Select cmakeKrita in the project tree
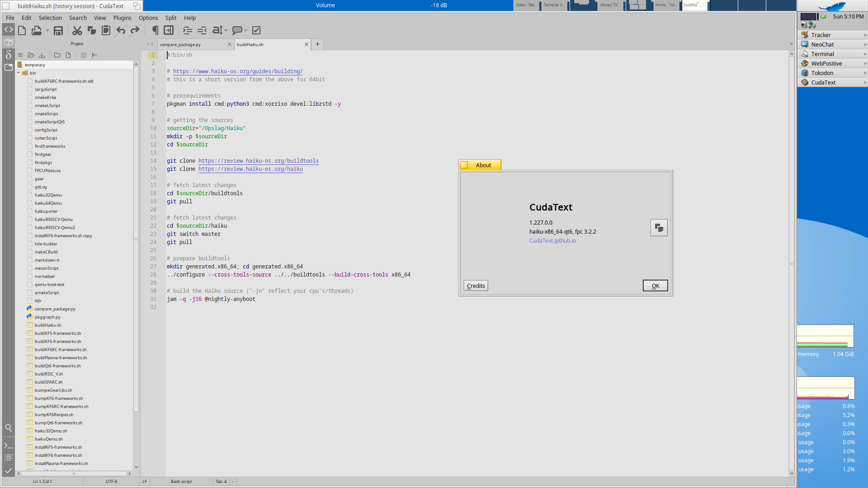This screenshot has height=488, width=868. 45,98
